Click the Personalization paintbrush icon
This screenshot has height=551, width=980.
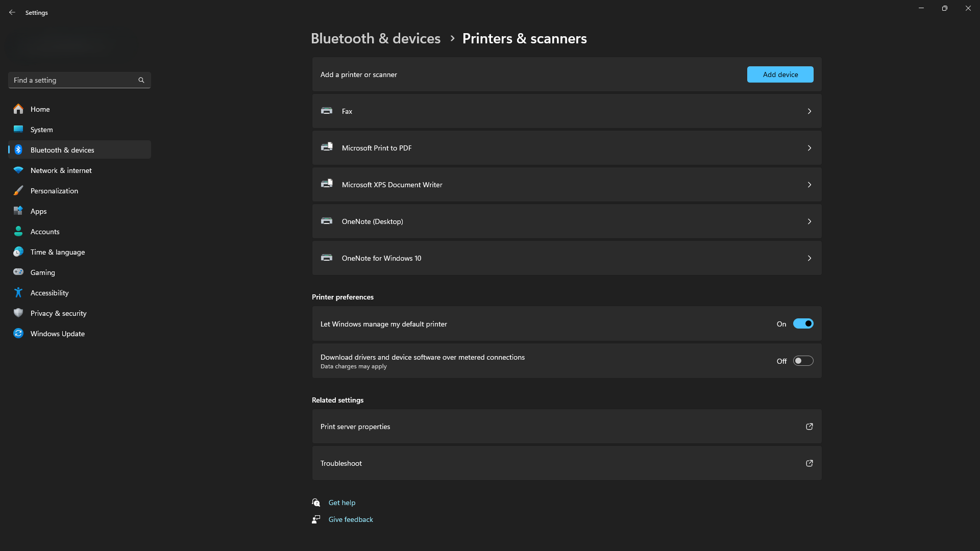[18, 190]
